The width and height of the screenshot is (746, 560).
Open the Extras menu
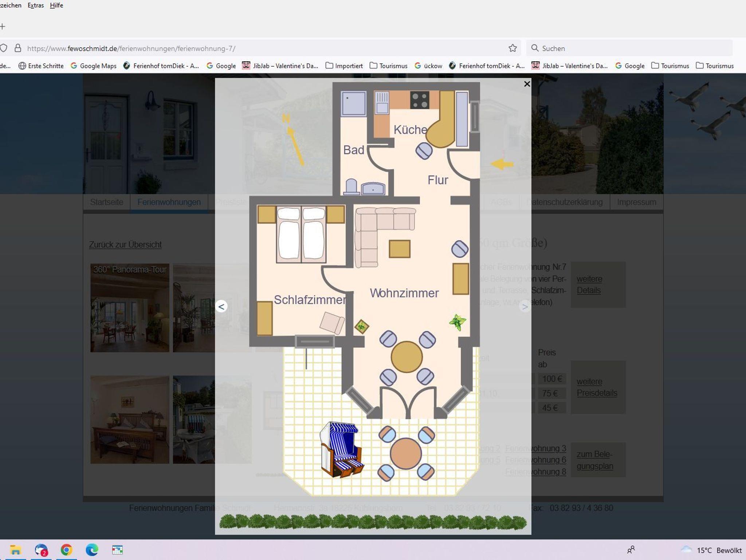[36, 5]
